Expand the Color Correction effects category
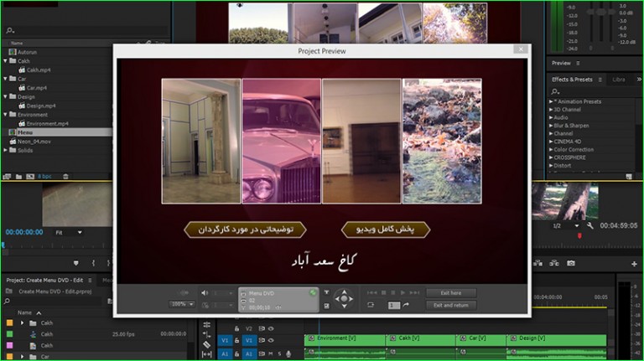Screen dimensions: 644x361 (x=551, y=149)
